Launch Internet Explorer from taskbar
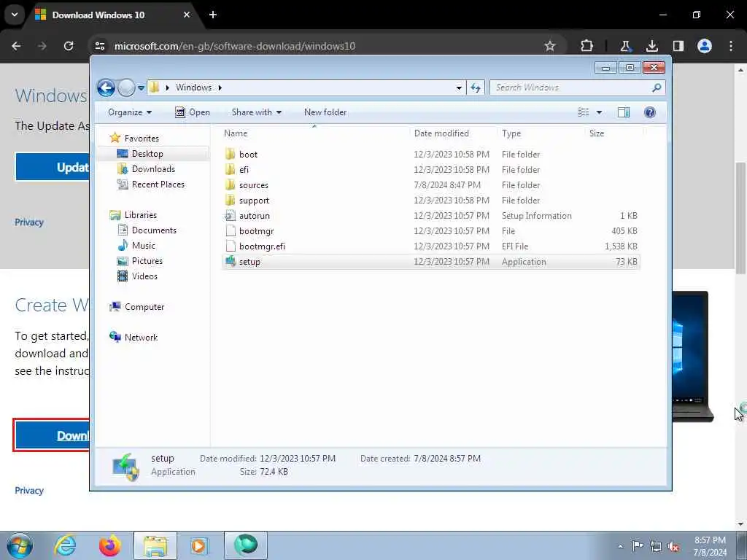This screenshot has height=560, width=747. pyautogui.click(x=65, y=545)
